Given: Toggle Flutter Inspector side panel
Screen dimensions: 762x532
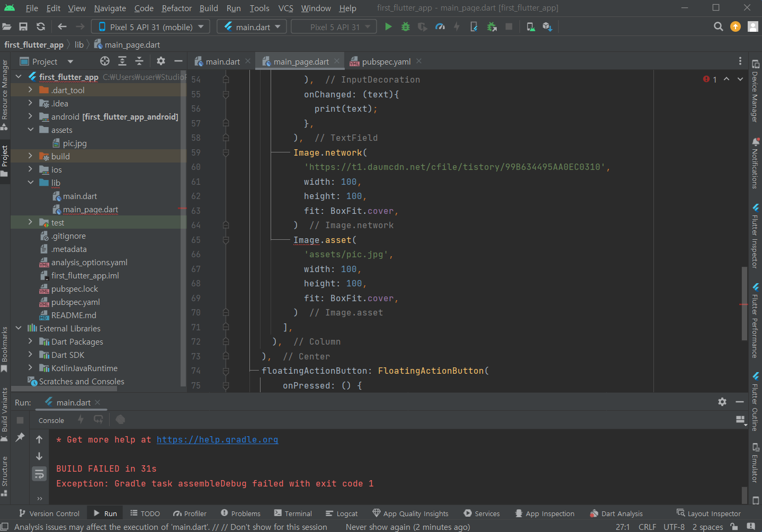Looking at the screenshot, I should coord(755,236).
